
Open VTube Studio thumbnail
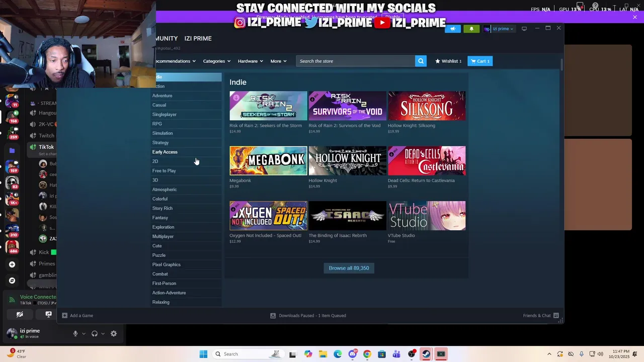click(427, 216)
